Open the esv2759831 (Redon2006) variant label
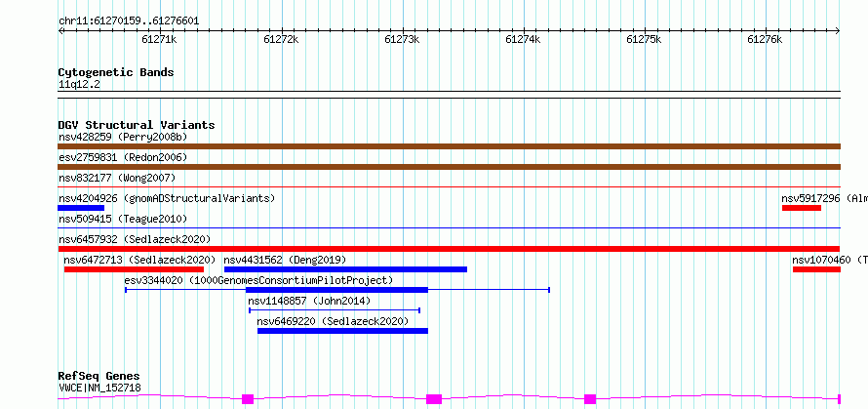Viewport: 868px width, 409px height. (123, 157)
